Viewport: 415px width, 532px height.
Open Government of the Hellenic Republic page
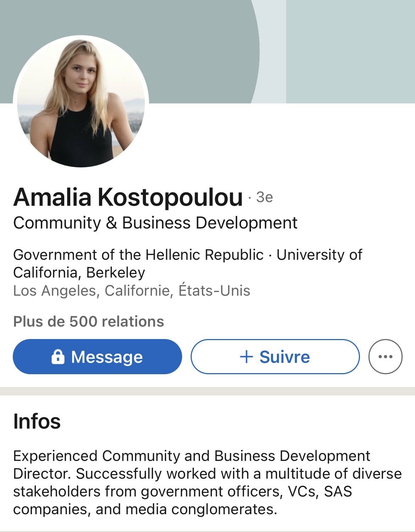[x=138, y=255]
